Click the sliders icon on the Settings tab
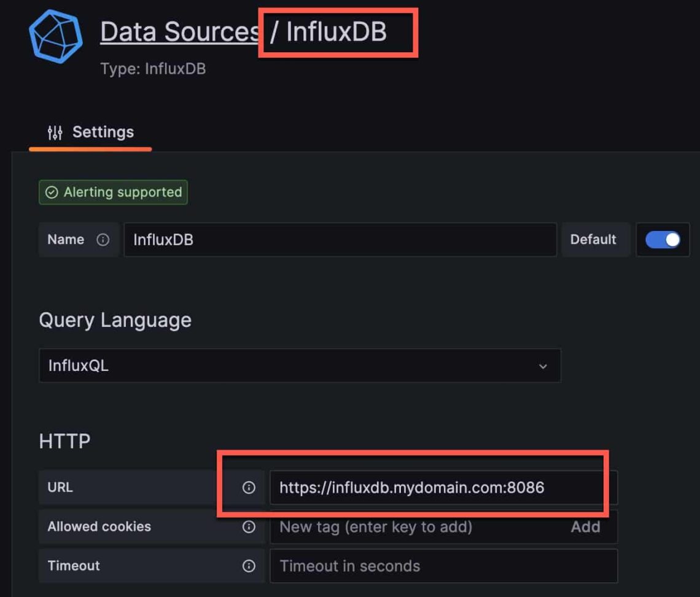Image resolution: width=700 pixels, height=597 pixels. pyautogui.click(x=54, y=131)
